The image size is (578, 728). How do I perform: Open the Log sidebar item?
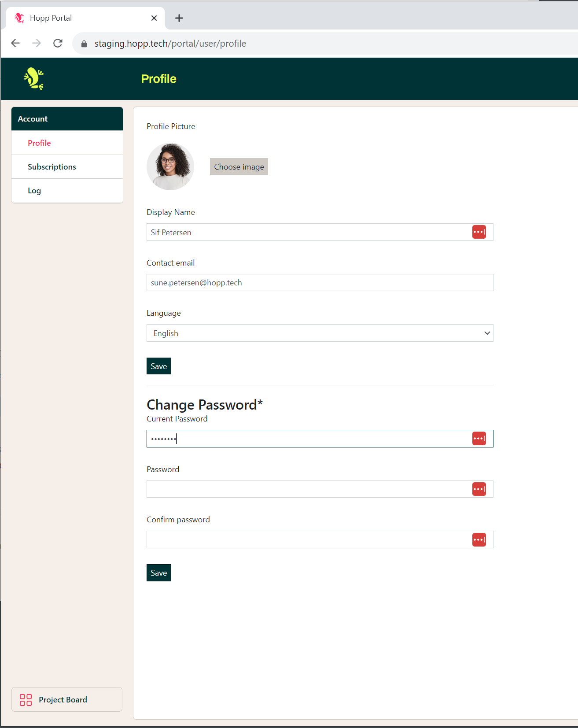(67, 191)
